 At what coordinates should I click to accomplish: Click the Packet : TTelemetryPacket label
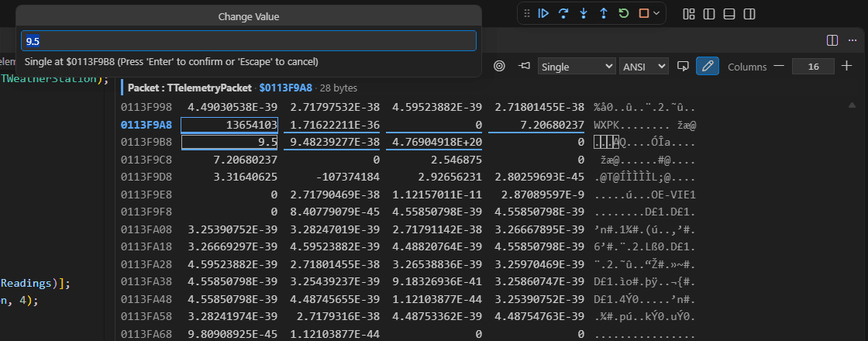[189, 88]
